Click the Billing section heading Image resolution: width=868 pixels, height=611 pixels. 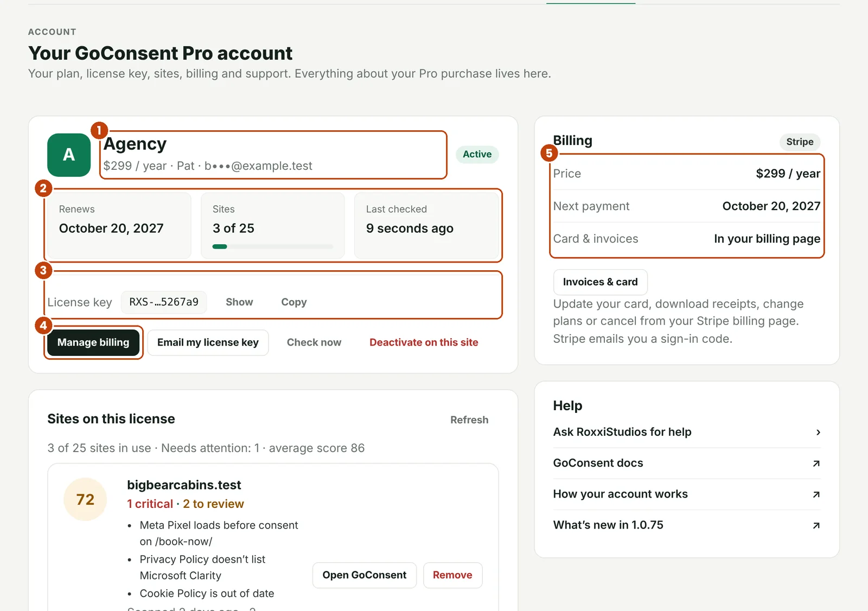tap(573, 141)
